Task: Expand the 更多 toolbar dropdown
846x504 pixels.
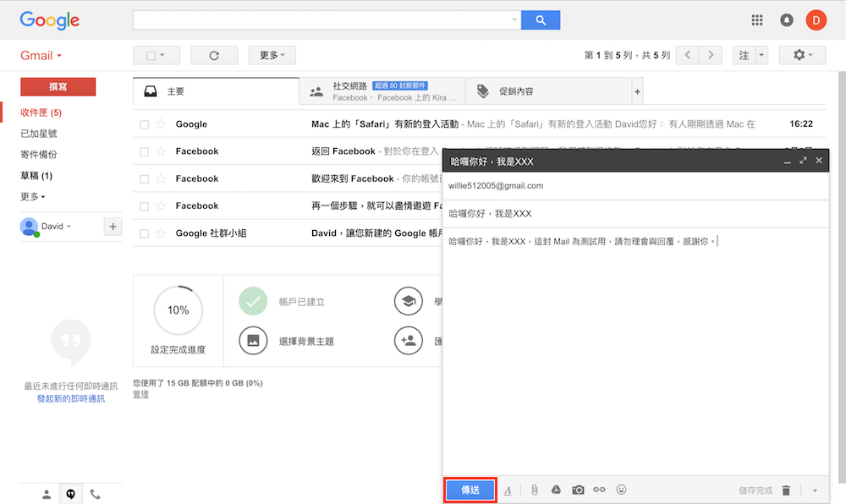Action: pyautogui.click(x=272, y=55)
